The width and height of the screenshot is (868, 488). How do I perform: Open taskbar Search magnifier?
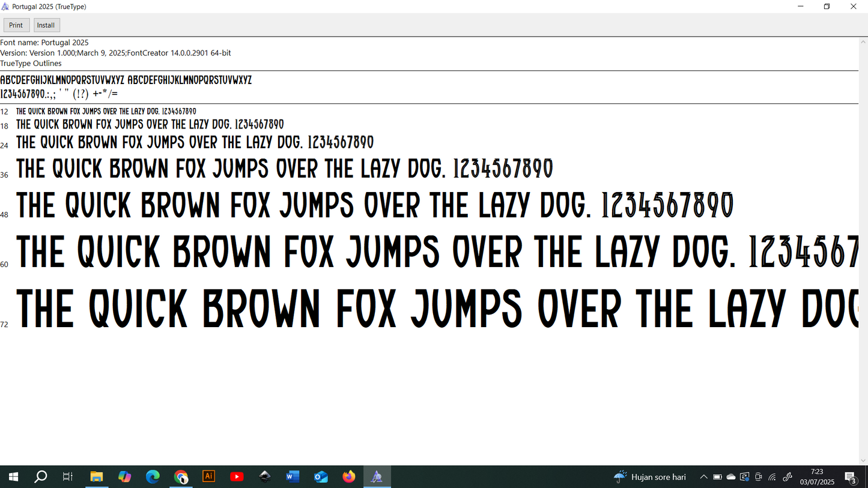pos(41,477)
